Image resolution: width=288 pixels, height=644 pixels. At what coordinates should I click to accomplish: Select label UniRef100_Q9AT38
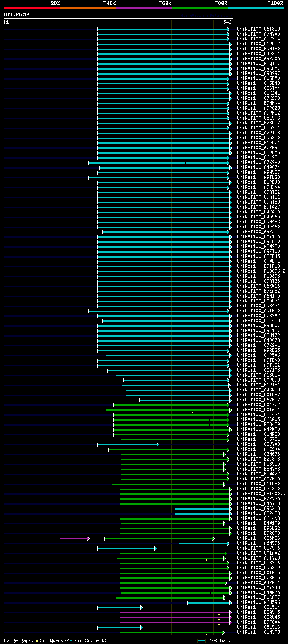click(x=258, y=281)
